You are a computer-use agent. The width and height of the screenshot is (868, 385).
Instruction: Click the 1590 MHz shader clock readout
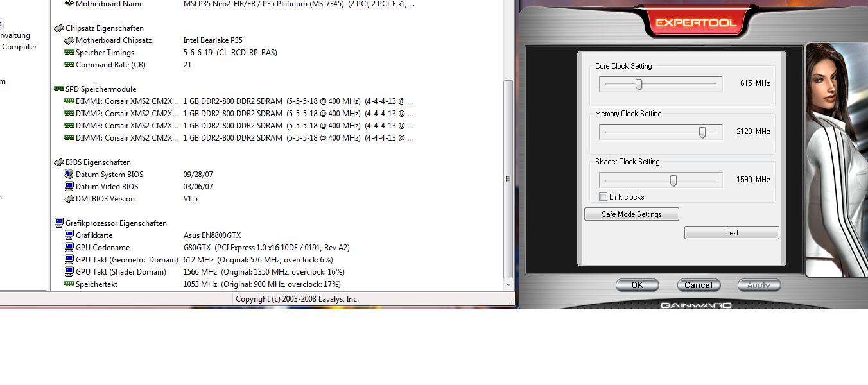753,180
